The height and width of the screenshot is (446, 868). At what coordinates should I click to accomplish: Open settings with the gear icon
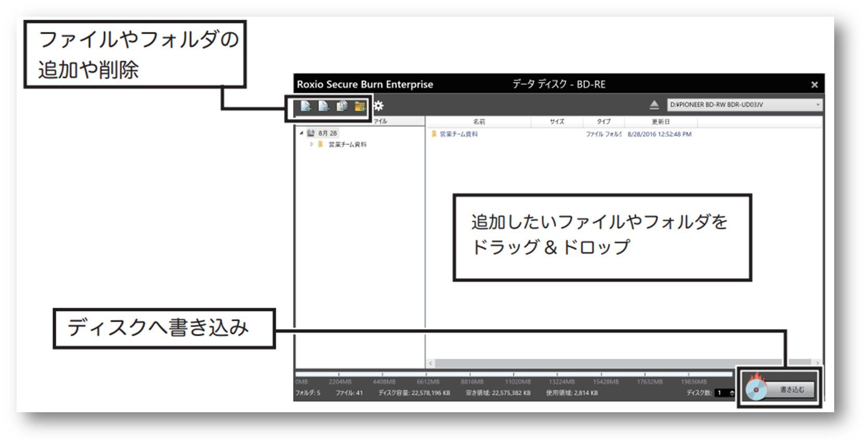[x=379, y=106]
